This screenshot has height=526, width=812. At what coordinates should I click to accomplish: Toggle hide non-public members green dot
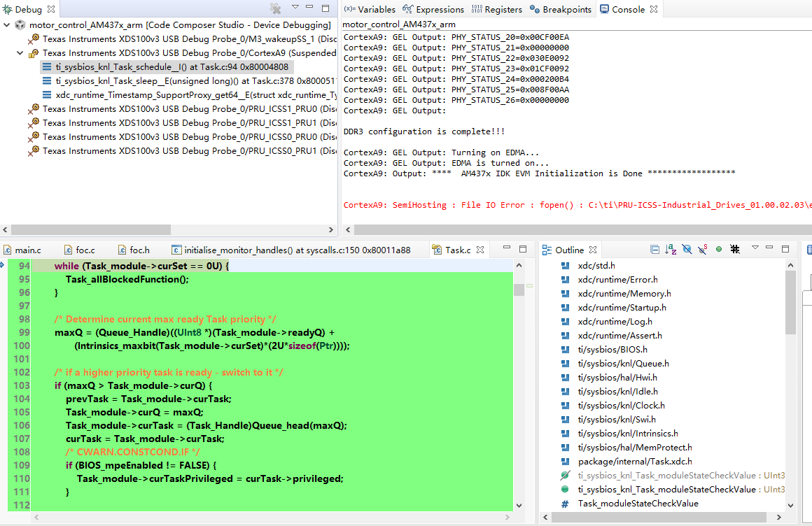719,250
